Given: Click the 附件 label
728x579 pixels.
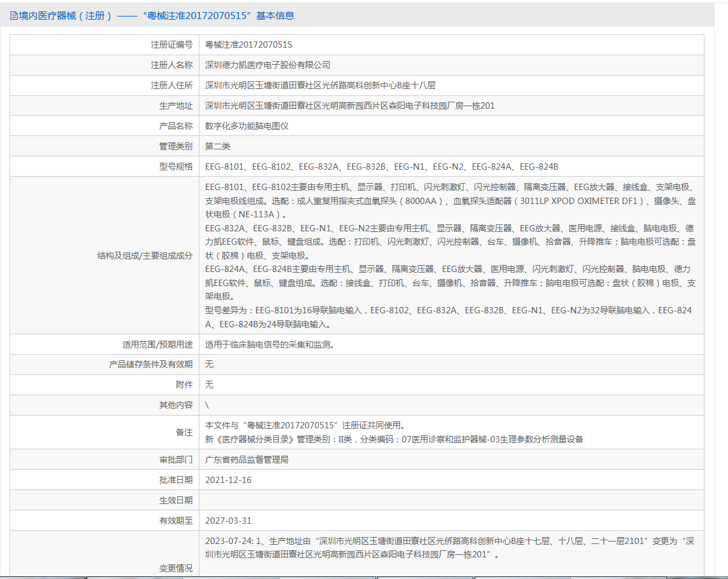Looking at the screenshot, I should point(184,385).
